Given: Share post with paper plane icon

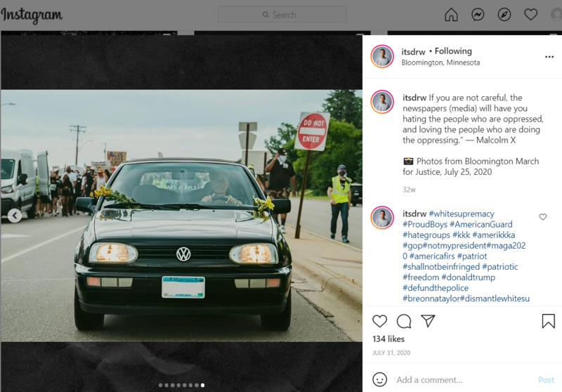Looking at the screenshot, I should pyautogui.click(x=428, y=321).
